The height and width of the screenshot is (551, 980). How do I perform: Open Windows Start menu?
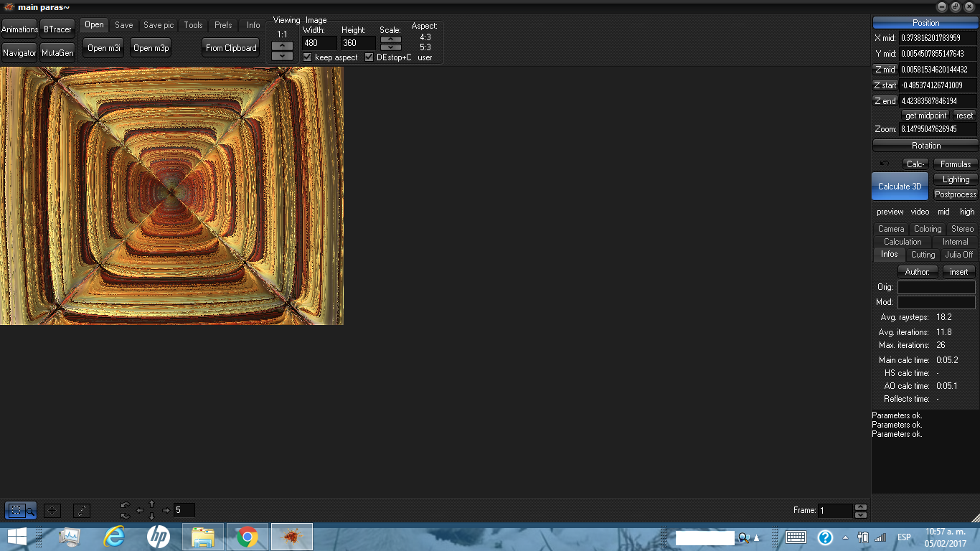(17, 537)
